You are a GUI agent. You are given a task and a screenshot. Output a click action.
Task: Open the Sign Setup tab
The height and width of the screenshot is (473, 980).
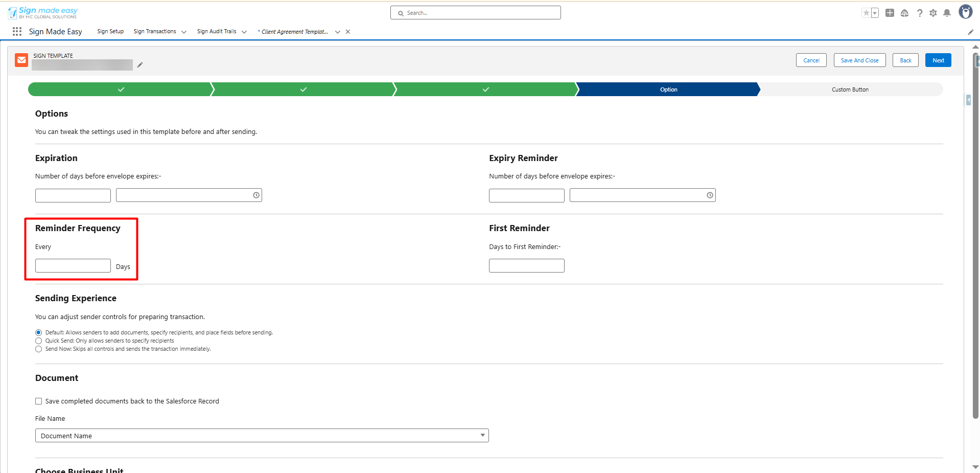110,32
